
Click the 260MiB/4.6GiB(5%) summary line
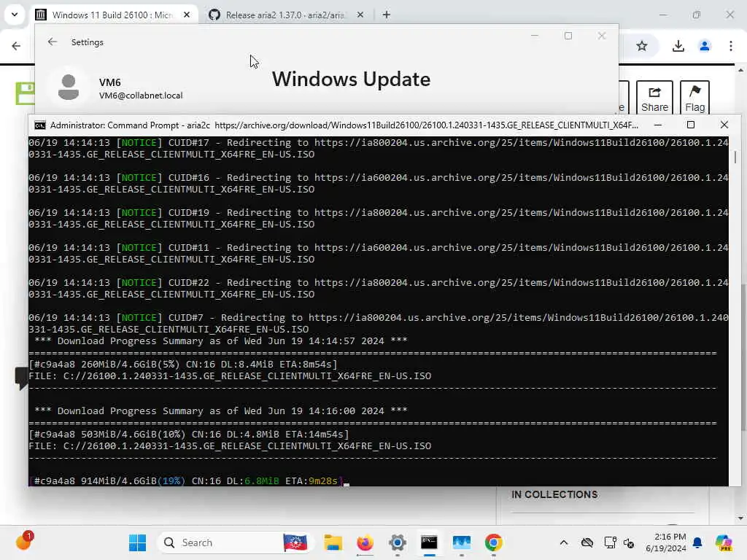tap(183, 364)
